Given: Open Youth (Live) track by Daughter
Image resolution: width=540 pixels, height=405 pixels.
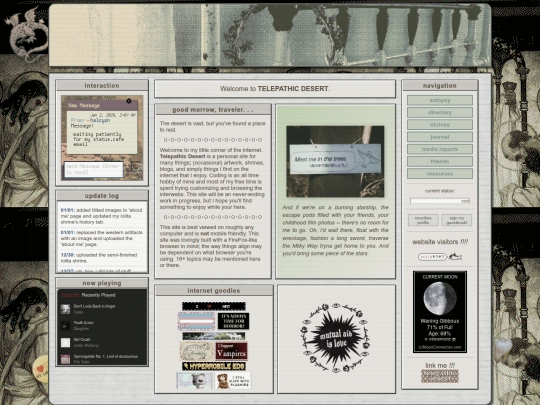Looking at the screenshot, I should click(83, 323).
